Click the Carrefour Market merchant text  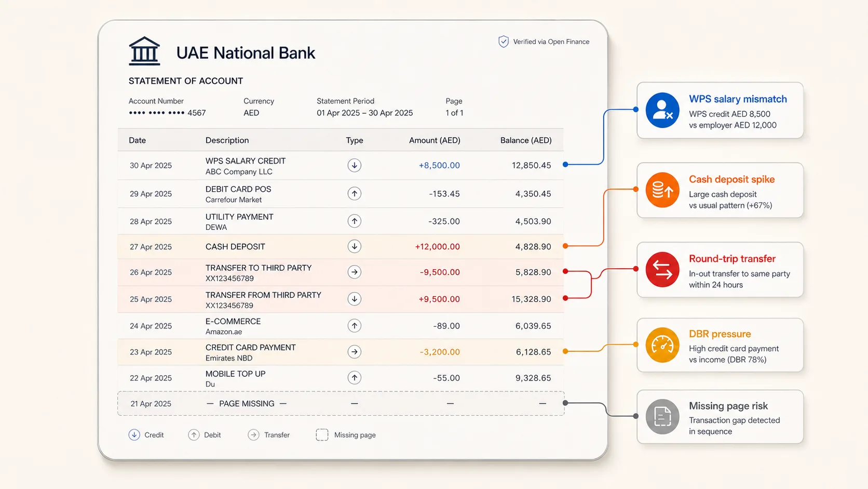click(234, 200)
